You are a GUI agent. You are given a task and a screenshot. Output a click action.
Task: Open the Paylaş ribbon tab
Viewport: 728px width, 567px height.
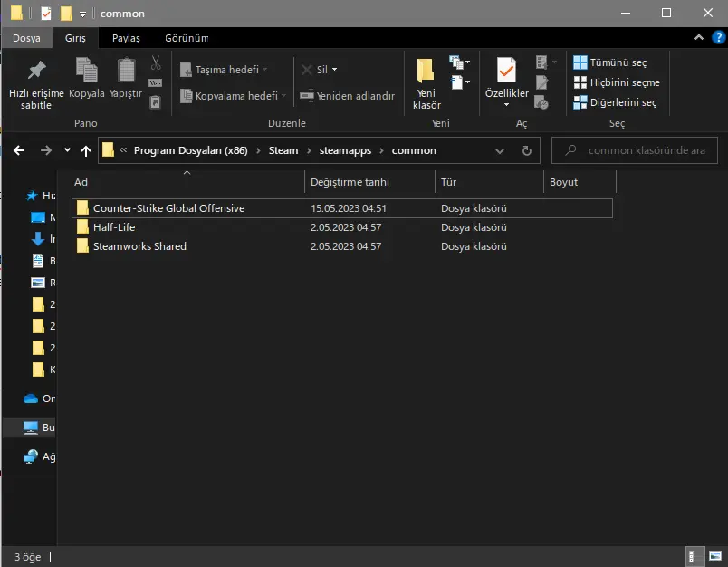pyautogui.click(x=126, y=38)
